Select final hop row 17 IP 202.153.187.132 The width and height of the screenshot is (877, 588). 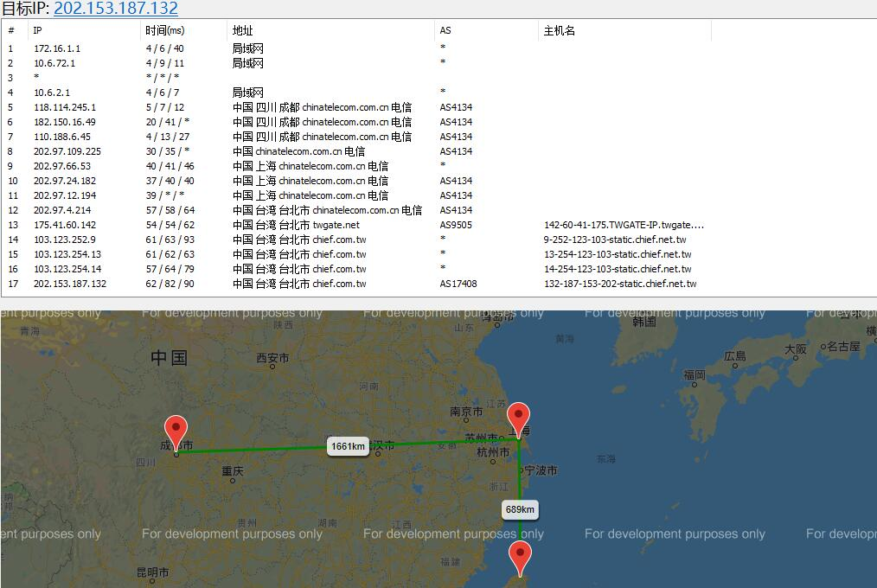(x=70, y=284)
